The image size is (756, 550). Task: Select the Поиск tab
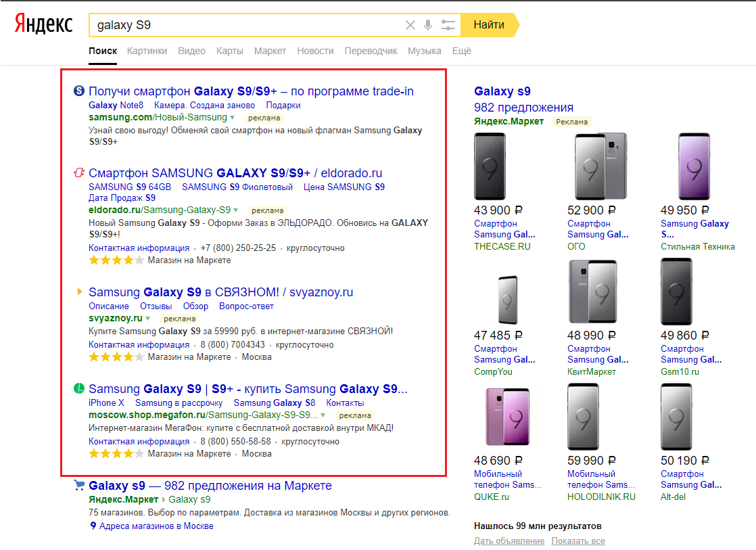tap(103, 51)
